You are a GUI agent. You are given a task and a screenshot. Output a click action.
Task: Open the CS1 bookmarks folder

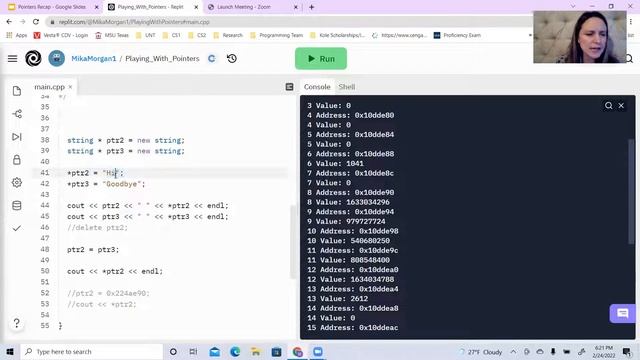tap(171, 36)
